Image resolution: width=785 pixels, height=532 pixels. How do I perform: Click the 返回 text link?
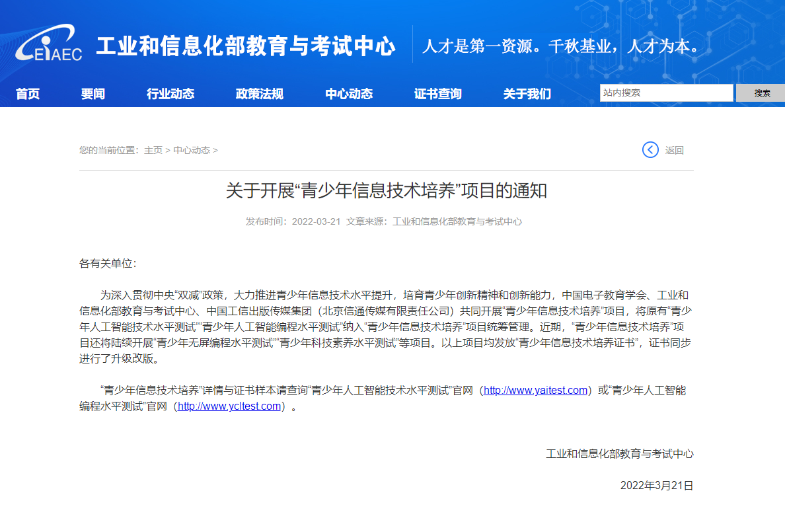pos(675,150)
